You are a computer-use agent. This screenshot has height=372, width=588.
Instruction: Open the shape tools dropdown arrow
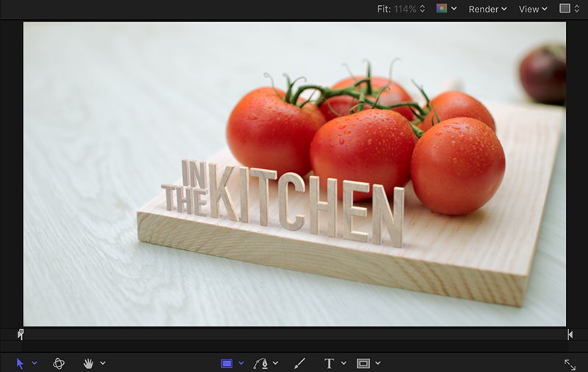241,363
